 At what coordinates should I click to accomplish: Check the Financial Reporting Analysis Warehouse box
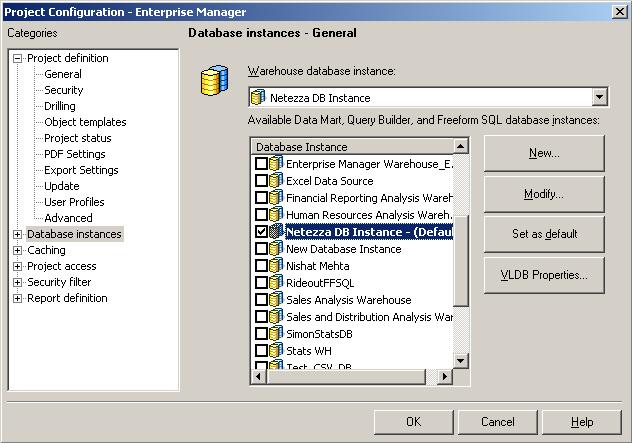(x=261, y=198)
